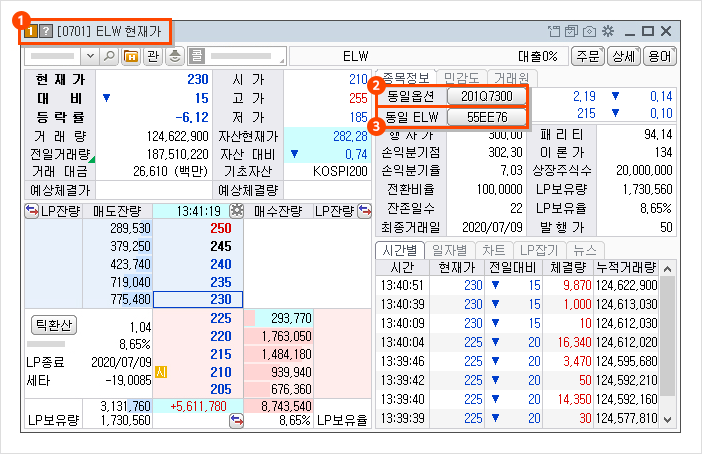Click the 틱환산 tick conversion button

point(54,325)
